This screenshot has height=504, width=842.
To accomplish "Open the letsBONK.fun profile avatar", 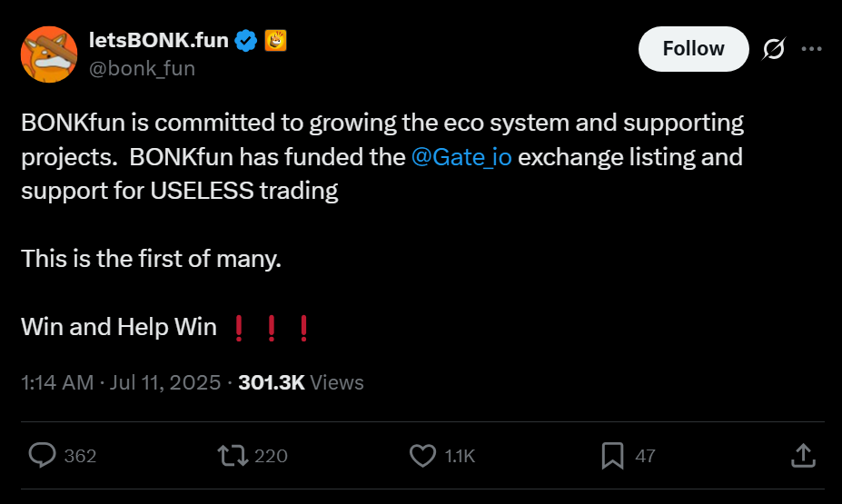I will point(49,54).
